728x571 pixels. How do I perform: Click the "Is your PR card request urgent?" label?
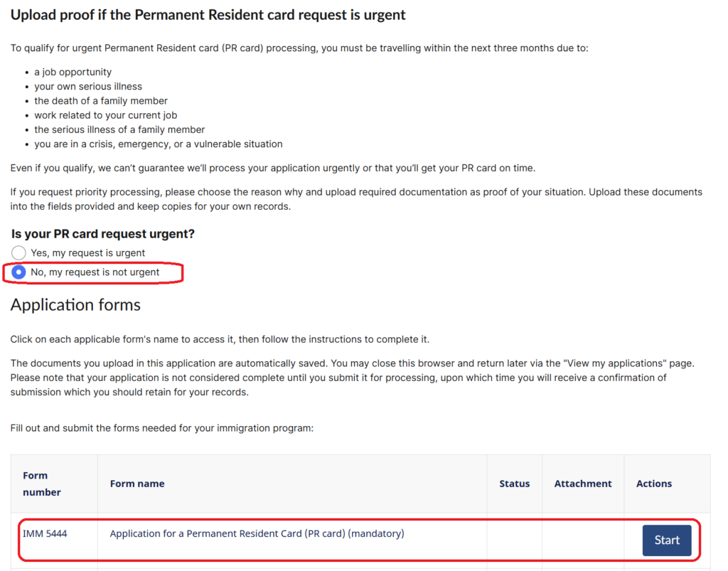103,233
